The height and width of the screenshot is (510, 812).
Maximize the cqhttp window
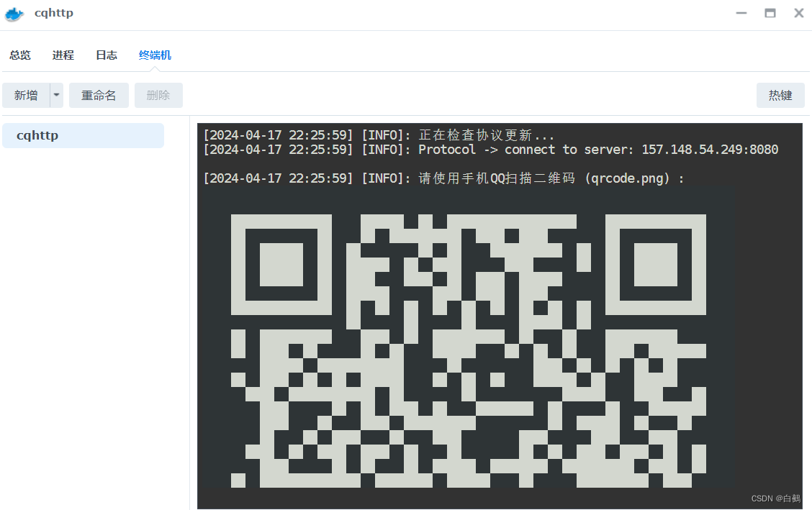pos(770,13)
